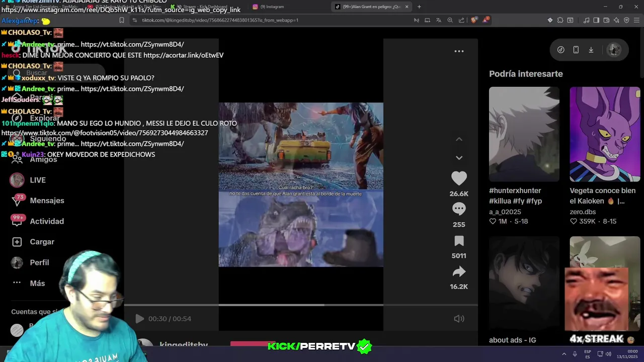Open the browser hamburger menu

click(636, 20)
